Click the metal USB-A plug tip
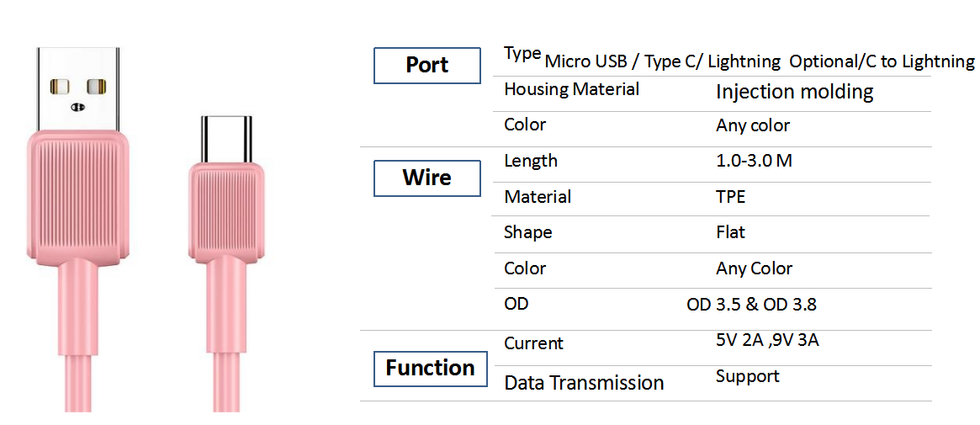Screen dimensions: 980x425 pos(79,88)
